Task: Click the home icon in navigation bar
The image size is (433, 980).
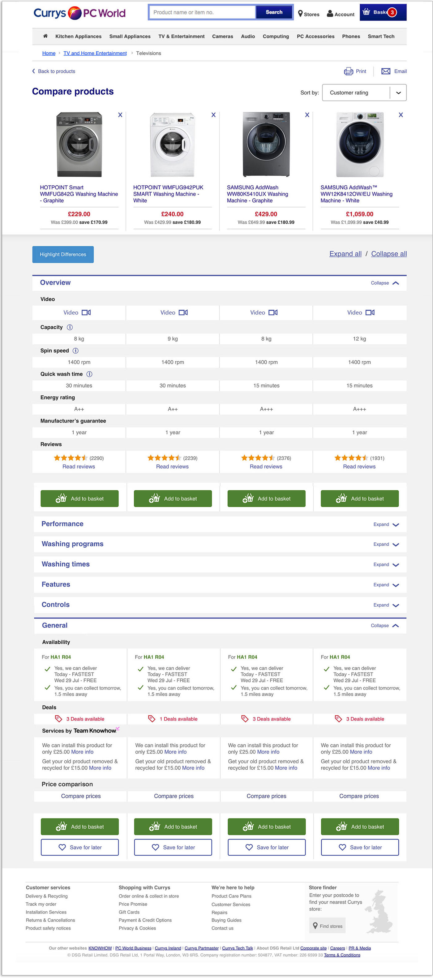Action: tap(45, 36)
